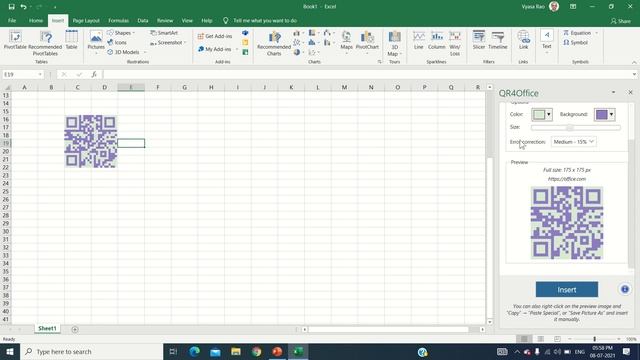Click Tell me what you want to do
640x360 pixels.
click(x=264, y=20)
